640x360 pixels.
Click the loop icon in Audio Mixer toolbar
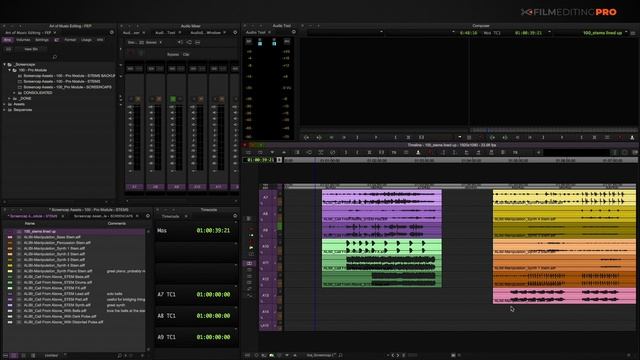click(189, 42)
